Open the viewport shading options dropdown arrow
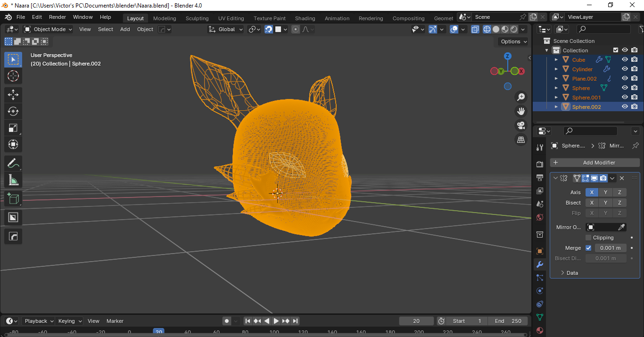Image resolution: width=644 pixels, height=337 pixels. tap(523, 29)
